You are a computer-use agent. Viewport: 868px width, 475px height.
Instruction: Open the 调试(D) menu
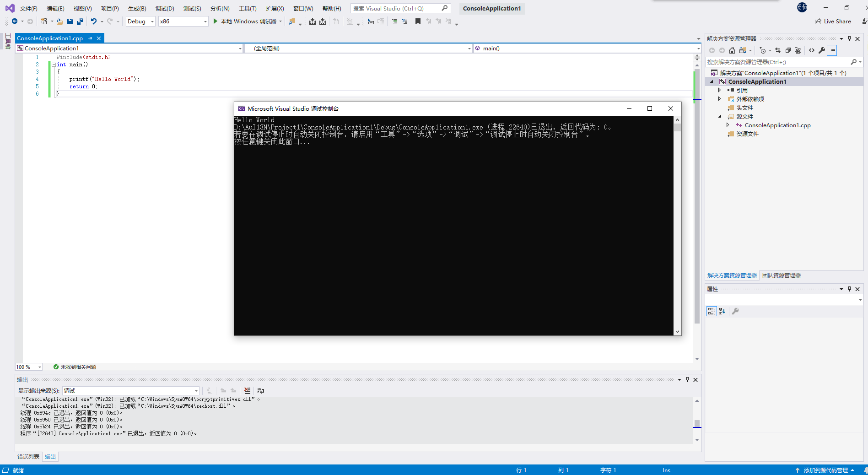click(165, 8)
